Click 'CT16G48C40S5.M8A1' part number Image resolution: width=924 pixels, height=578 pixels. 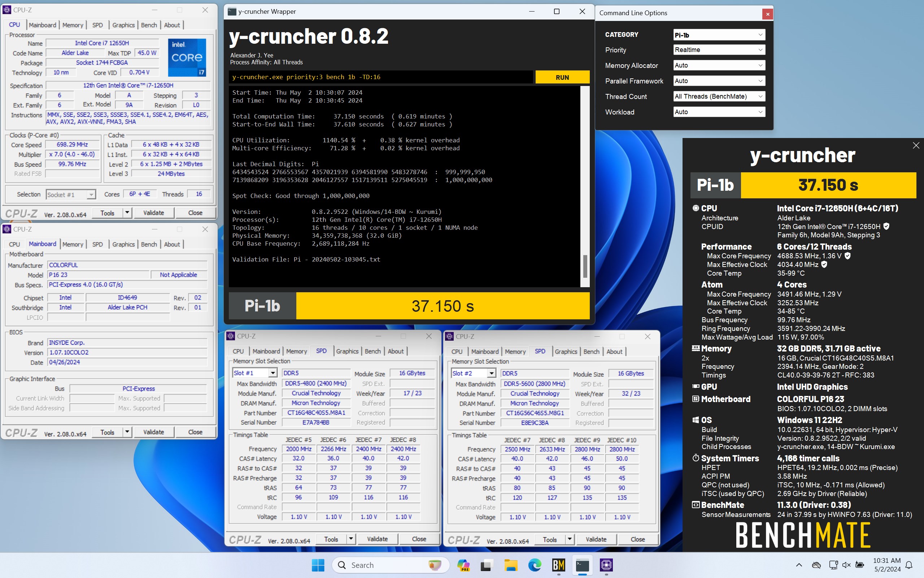pyautogui.click(x=316, y=413)
